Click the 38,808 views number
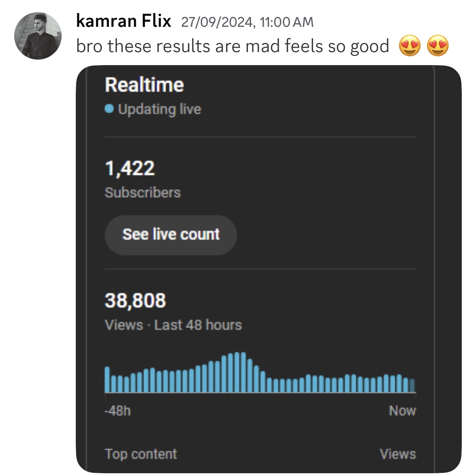The width and height of the screenshot is (476, 476). coord(135,301)
